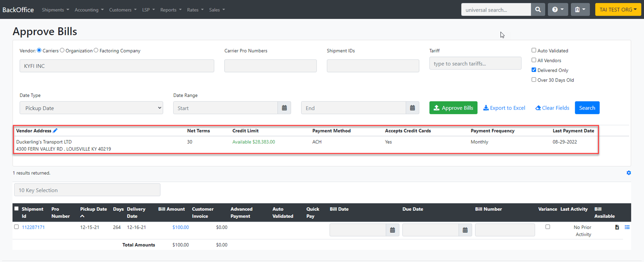644x262 pixels.
Task: Open the clipboard icon menu
Action: tap(580, 10)
